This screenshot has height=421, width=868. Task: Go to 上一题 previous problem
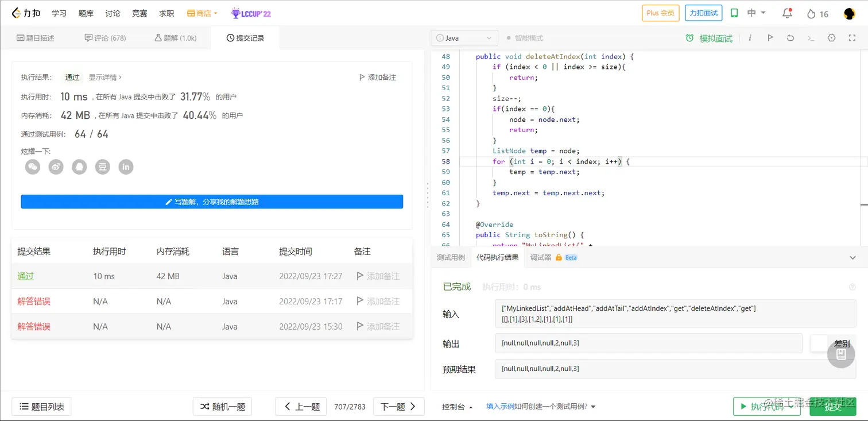pos(301,407)
